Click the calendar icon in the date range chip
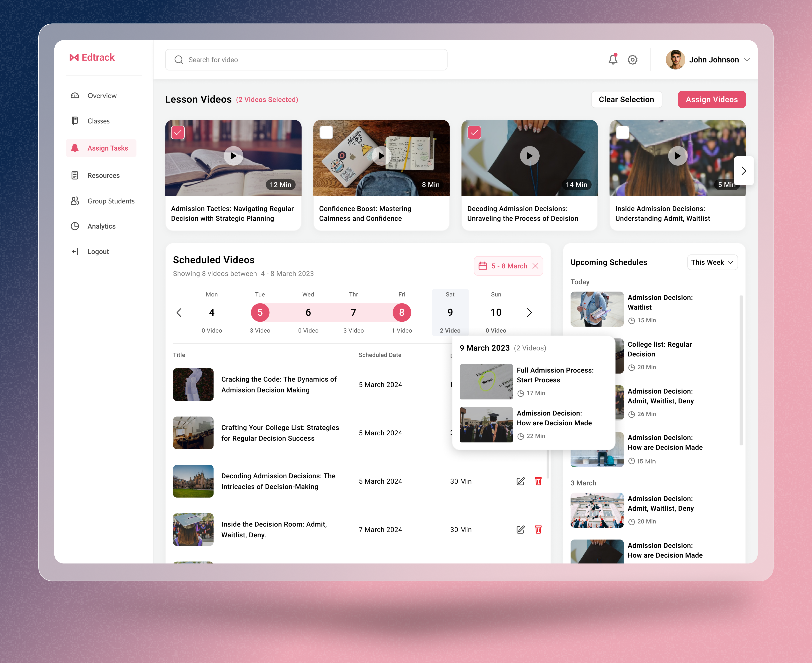The width and height of the screenshot is (812, 663). [x=483, y=266]
